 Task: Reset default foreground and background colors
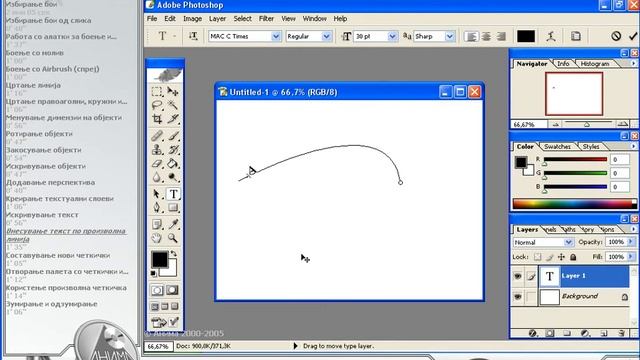pos(153,273)
